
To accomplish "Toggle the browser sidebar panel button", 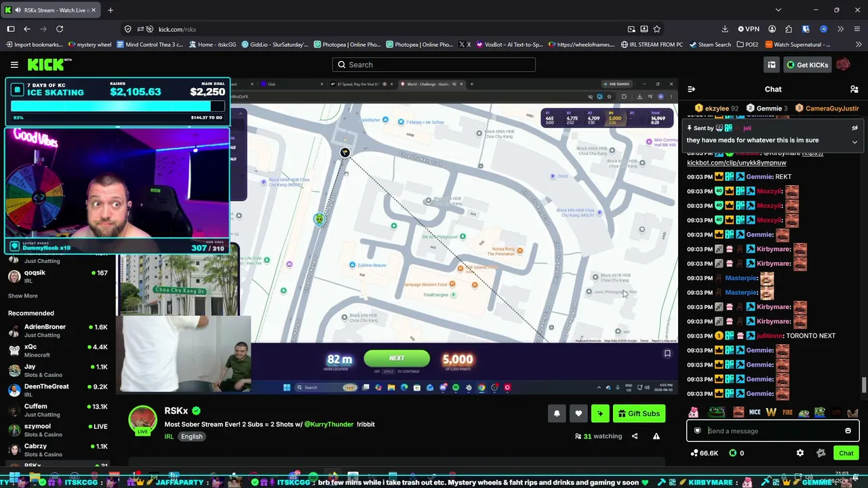I will coord(11,29).
